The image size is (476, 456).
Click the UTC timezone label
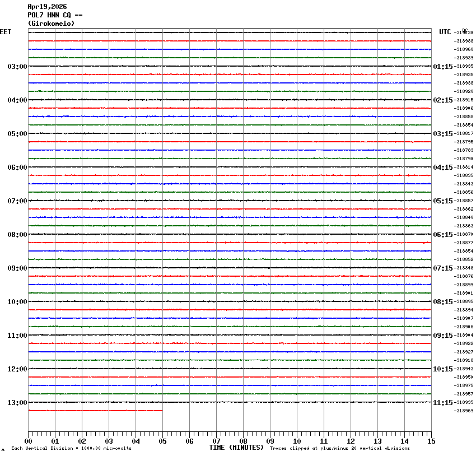click(x=445, y=32)
